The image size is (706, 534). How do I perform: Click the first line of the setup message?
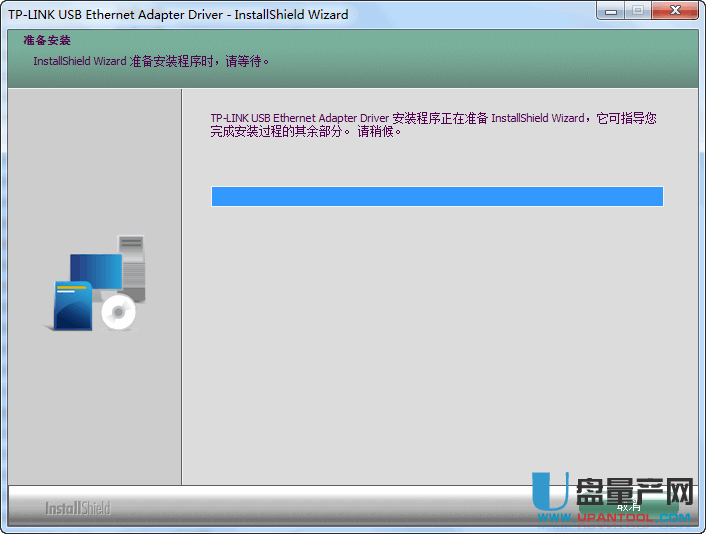pos(433,118)
